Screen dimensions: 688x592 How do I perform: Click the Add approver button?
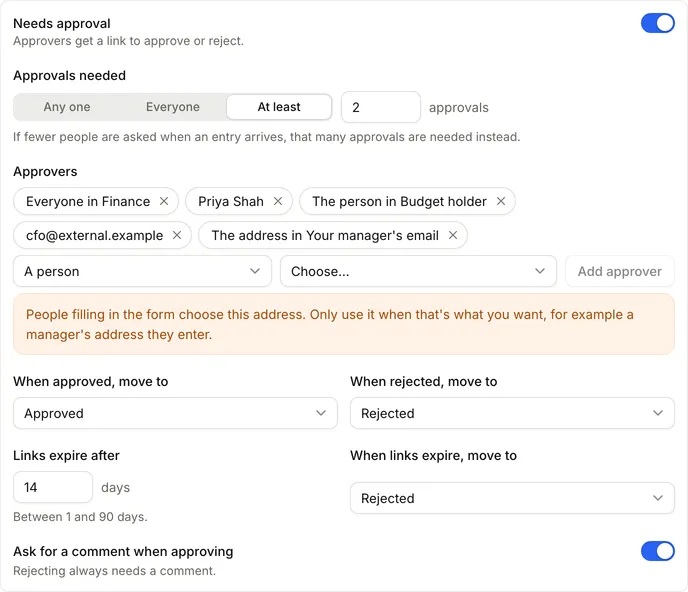(620, 272)
